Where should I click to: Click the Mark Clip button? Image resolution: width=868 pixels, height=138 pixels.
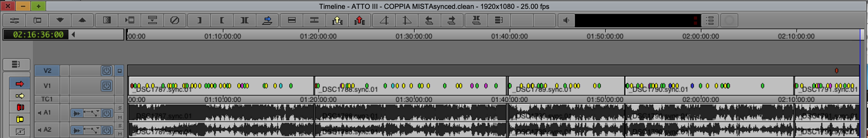244,20
